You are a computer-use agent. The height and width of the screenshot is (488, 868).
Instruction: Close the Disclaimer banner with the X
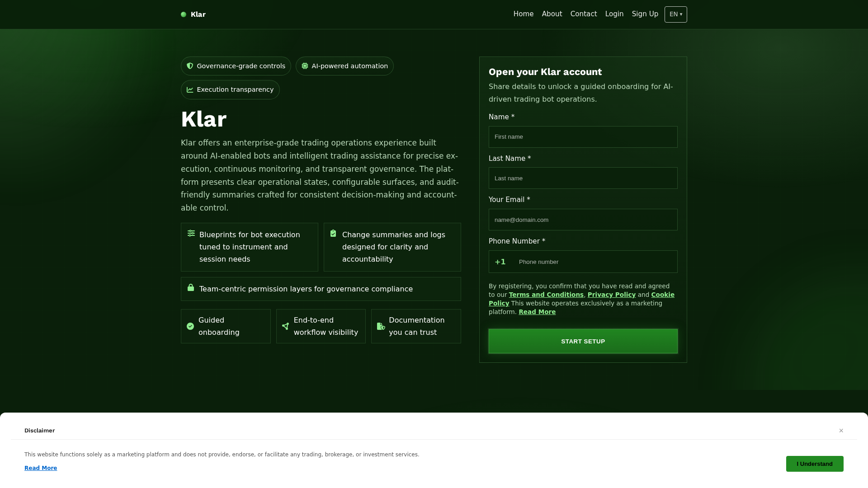point(841,431)
